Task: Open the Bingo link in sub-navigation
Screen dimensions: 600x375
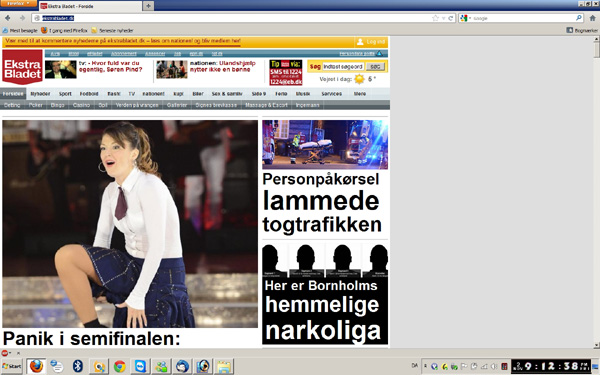Action: 57,105
